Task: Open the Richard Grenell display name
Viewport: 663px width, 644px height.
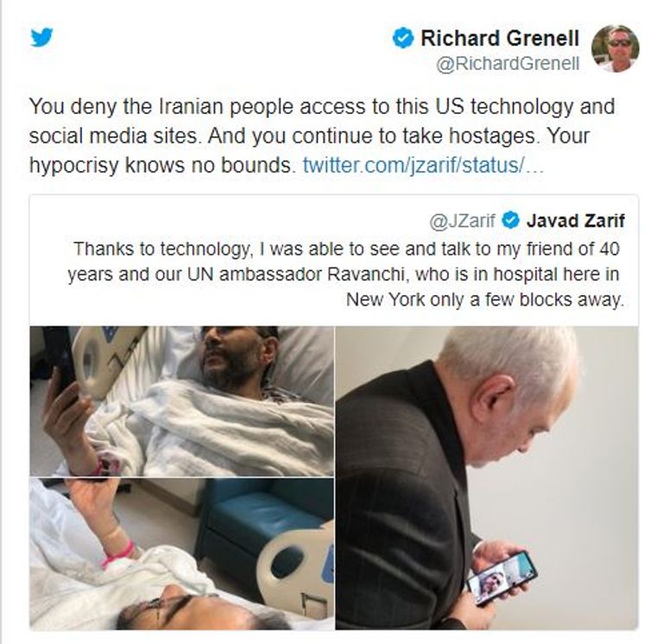Action: click(499, 38)
